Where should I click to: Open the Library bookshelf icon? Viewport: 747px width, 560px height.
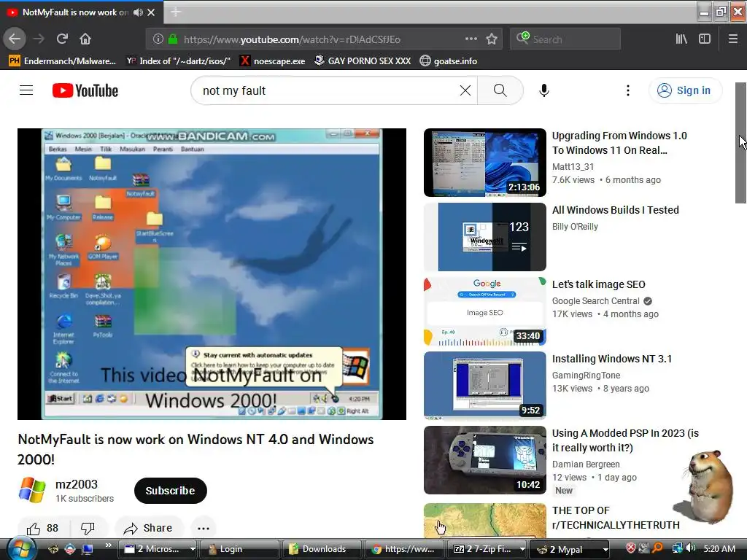click(681, 39)
